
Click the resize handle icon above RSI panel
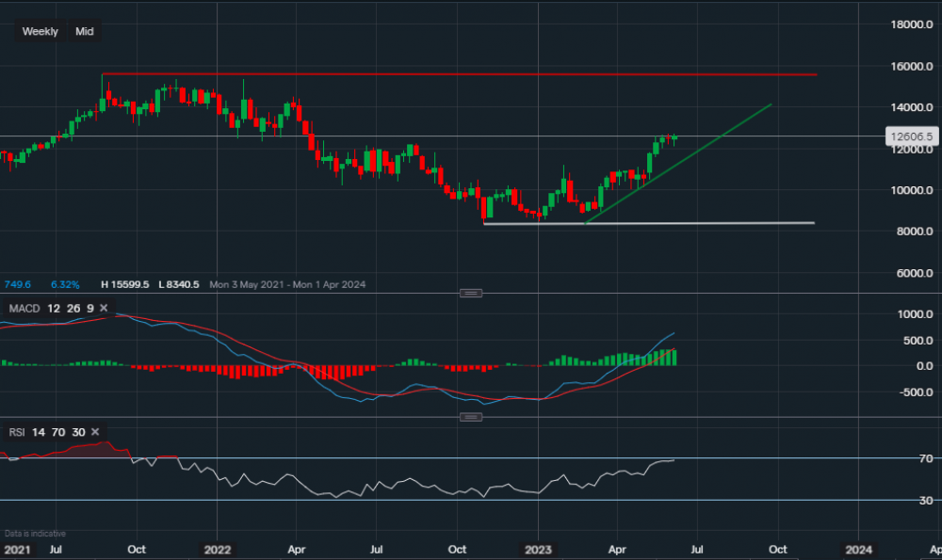pyautogui.click(x=471, y=416)
